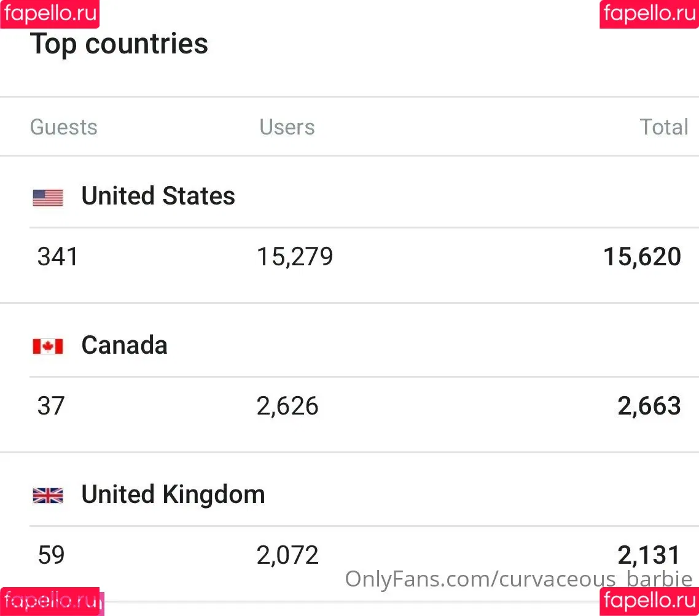Click United States total value 15,620
699x616 pixels.
tap(642, 257)
